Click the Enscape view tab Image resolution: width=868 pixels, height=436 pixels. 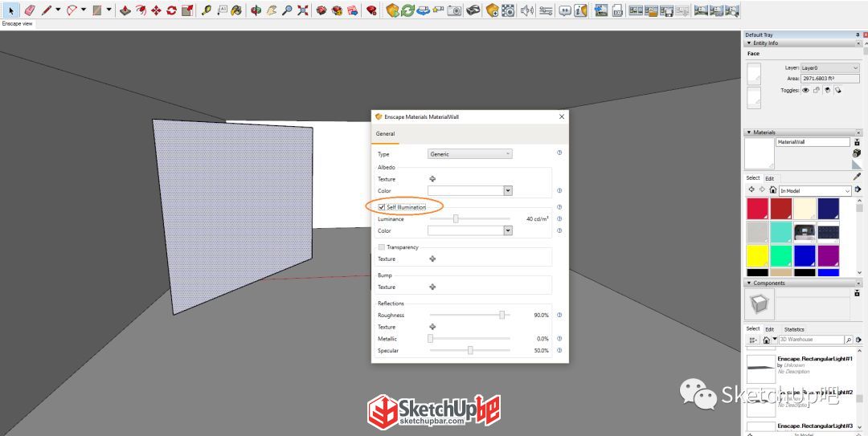[17, 24]
